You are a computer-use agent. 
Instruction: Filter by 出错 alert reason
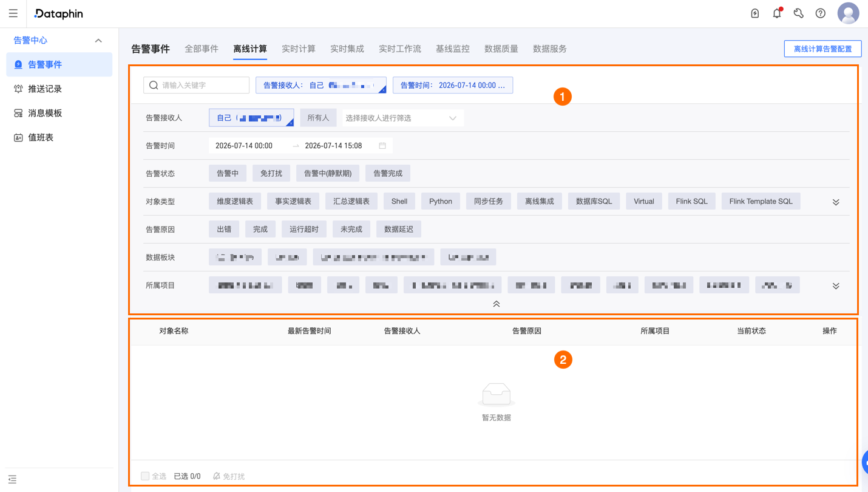[x=224, y=230]
